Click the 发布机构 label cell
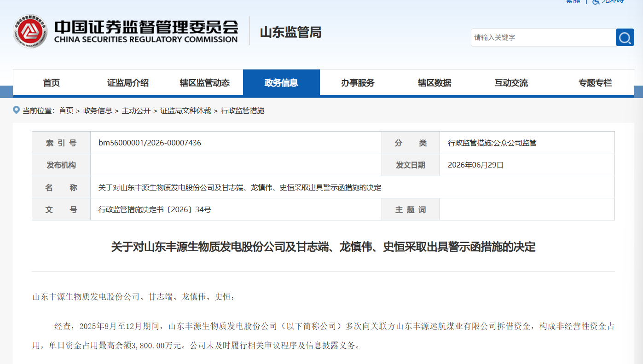Viewport: 643px width, 364px height. (x=61, y=165)
